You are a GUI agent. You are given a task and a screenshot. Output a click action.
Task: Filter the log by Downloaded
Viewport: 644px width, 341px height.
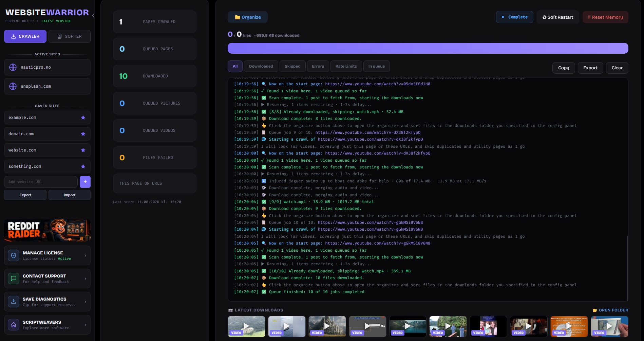(261, 66)
